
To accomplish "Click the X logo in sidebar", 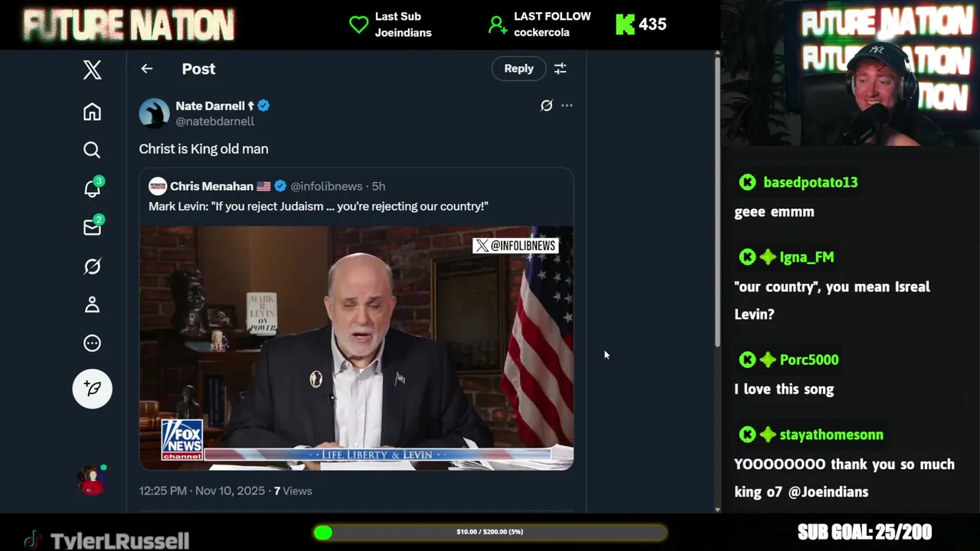I will click(92, 70).
